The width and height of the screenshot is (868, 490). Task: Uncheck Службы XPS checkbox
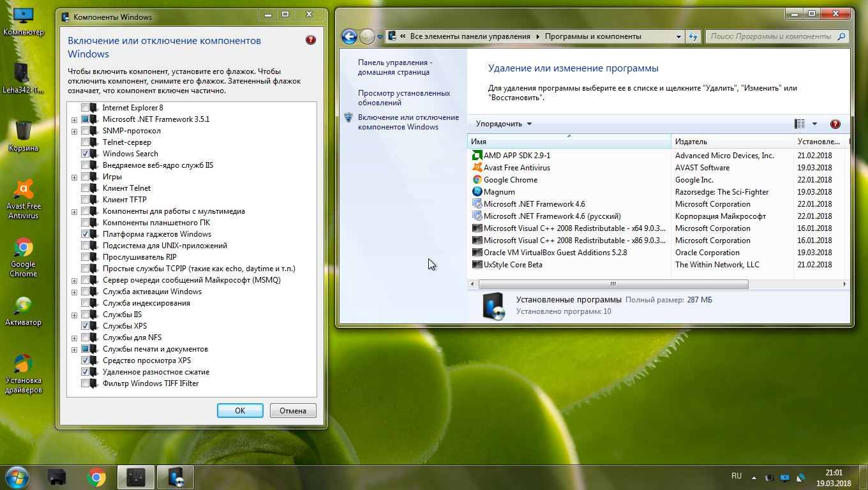point(85,326)
